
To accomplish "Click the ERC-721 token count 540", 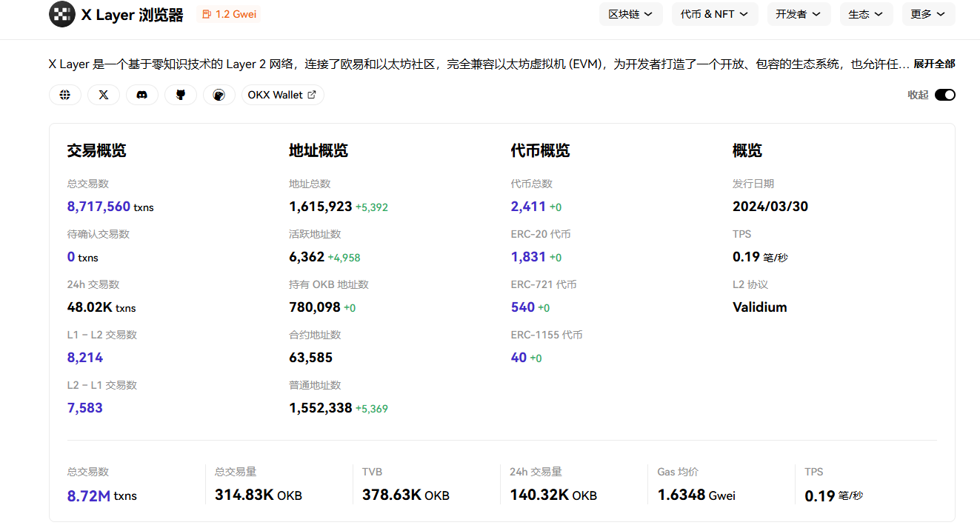I will click(x=523, y=307).
